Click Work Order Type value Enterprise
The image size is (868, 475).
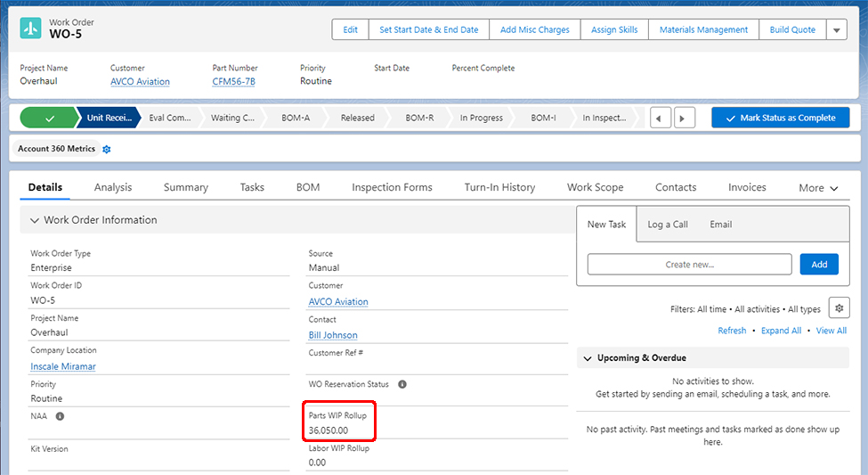pos(51,267)
